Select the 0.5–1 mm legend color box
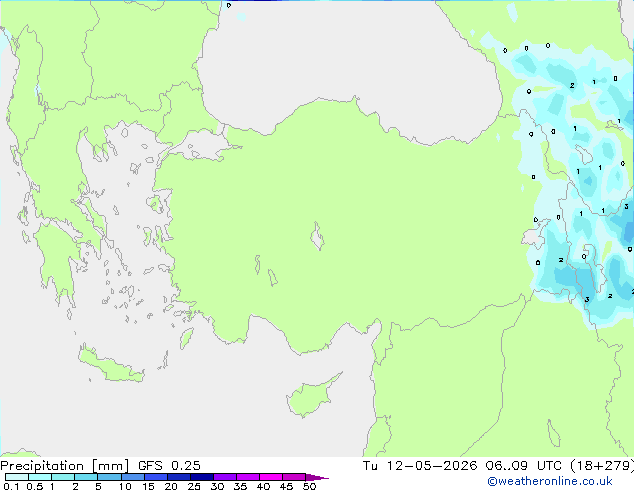The height and width of the screenshot is (490, 634). tap(40, 477)
